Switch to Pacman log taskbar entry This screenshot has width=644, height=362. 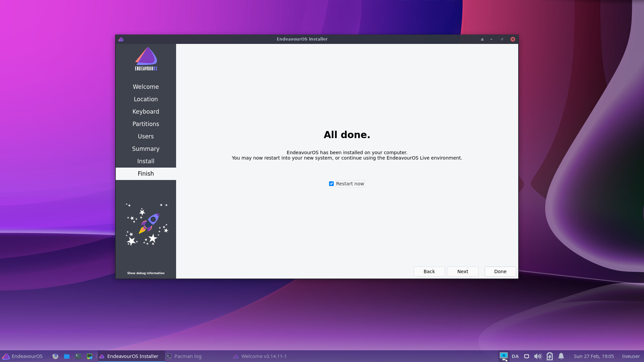coord(199,356)
